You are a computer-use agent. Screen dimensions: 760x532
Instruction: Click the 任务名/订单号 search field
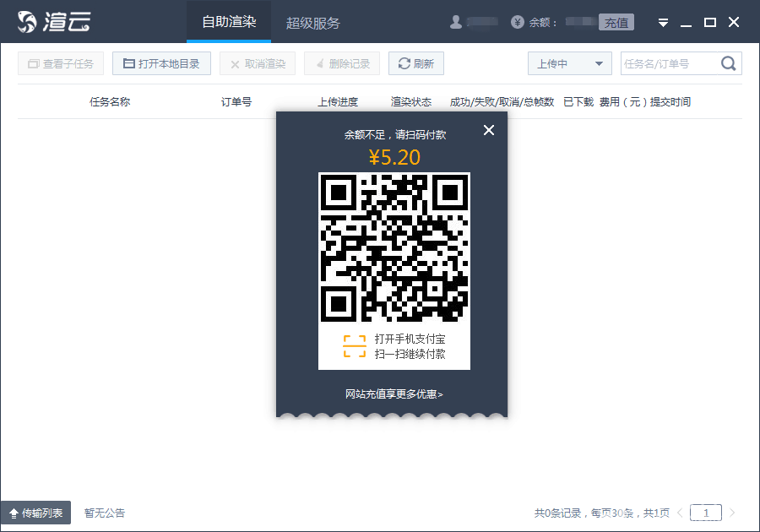pyautogui.click(x=669, y=63)
